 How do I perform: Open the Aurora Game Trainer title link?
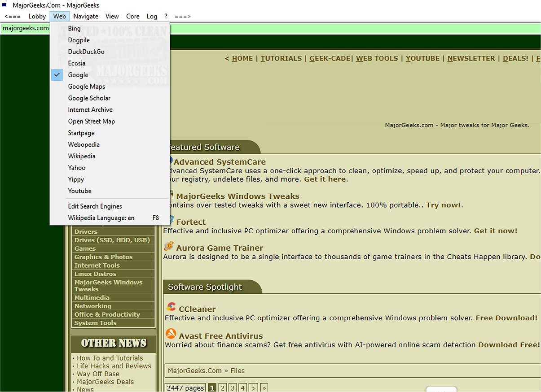coord(220,248)
